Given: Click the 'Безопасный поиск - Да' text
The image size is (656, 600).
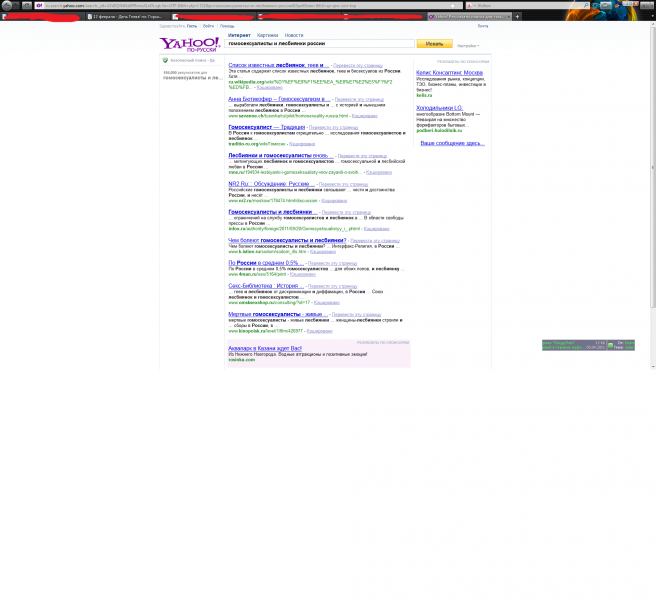Looking at the screenshot, I should pos(192,60).
